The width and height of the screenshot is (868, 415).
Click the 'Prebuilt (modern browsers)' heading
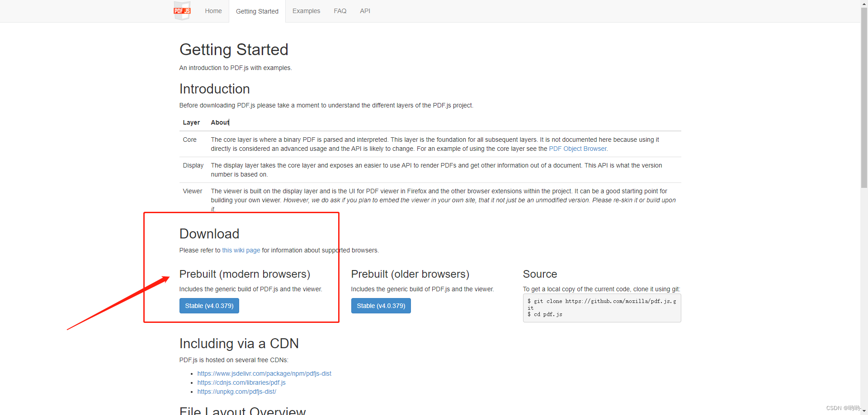pyautogui.click(x=245, y=274)
